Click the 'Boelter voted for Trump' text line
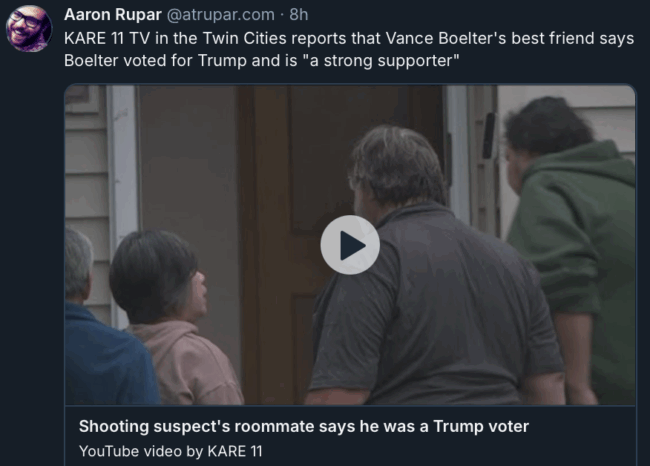 coord(262,61)
